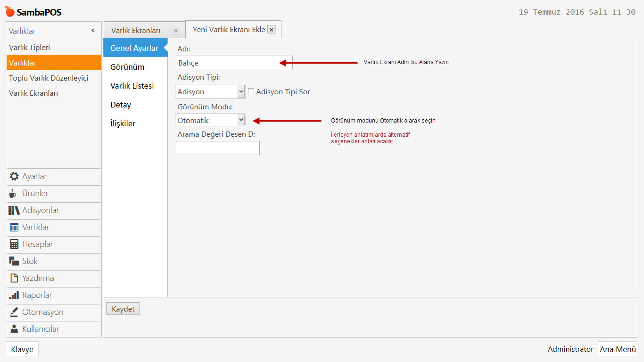Viewport: 644px width, 362px height.
Task: Toggle the Adisyon Tipi Sor checkbox
Action: point(251,91)
